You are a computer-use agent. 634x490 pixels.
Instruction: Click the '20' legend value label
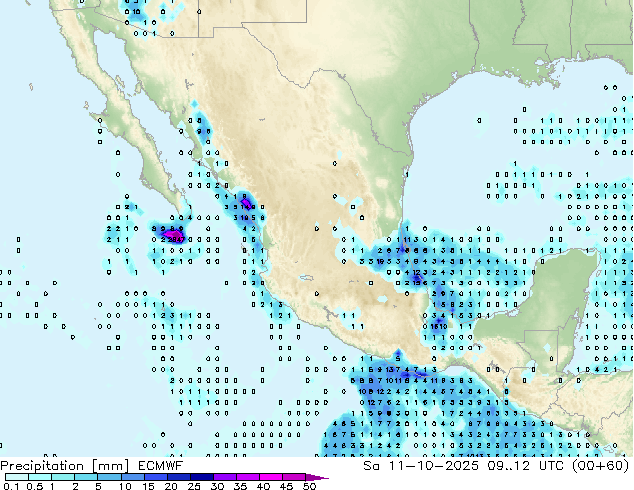(x=171, y=486)
